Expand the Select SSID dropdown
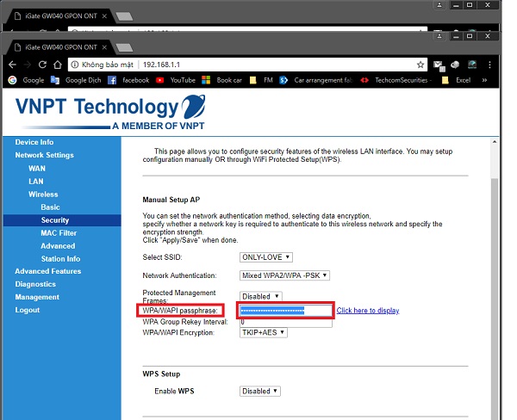 [265, 257]
